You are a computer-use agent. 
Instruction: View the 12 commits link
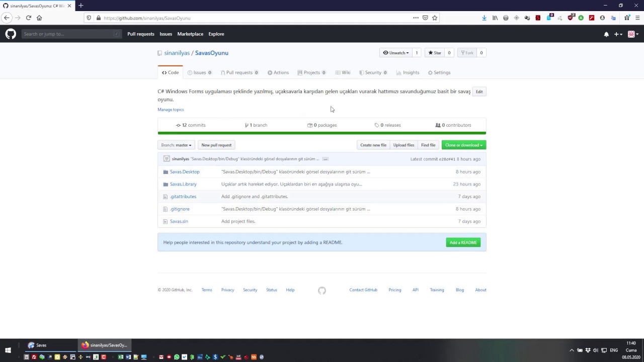(x=191, y=125)
